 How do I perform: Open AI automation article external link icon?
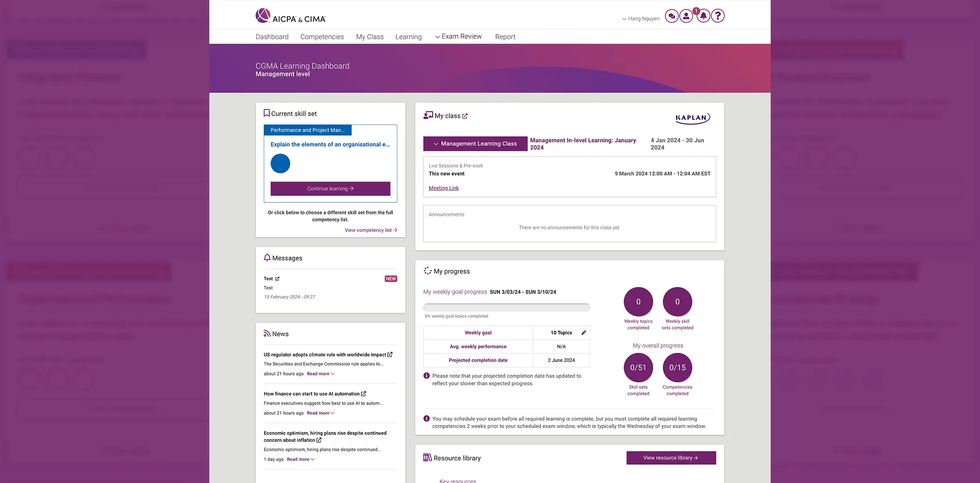coord(363,394)
